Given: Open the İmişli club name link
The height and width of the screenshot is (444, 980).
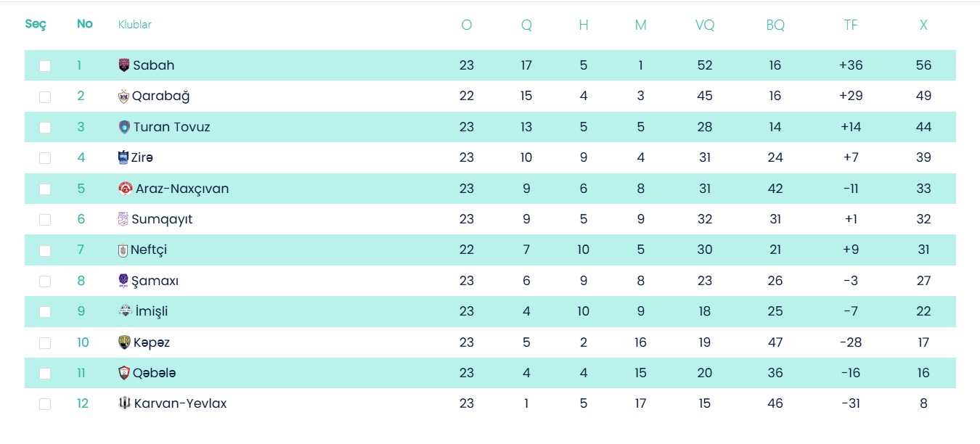Looking at the screenshot, I should [152, 311].
